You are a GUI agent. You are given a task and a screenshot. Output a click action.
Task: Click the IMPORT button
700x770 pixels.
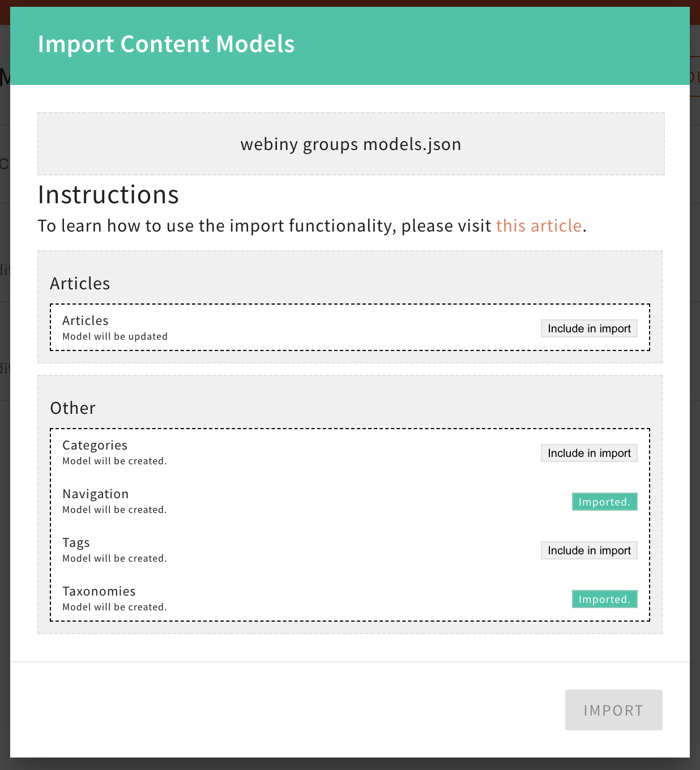[x=613, y=710]
